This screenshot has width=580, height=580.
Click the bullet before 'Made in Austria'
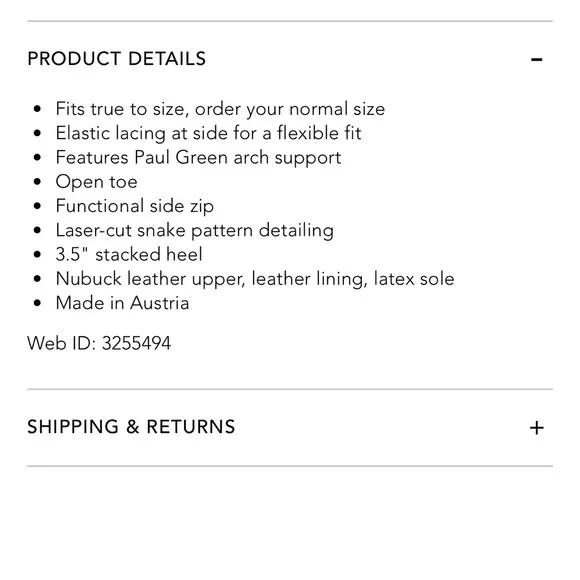click(x=37, y=303)
